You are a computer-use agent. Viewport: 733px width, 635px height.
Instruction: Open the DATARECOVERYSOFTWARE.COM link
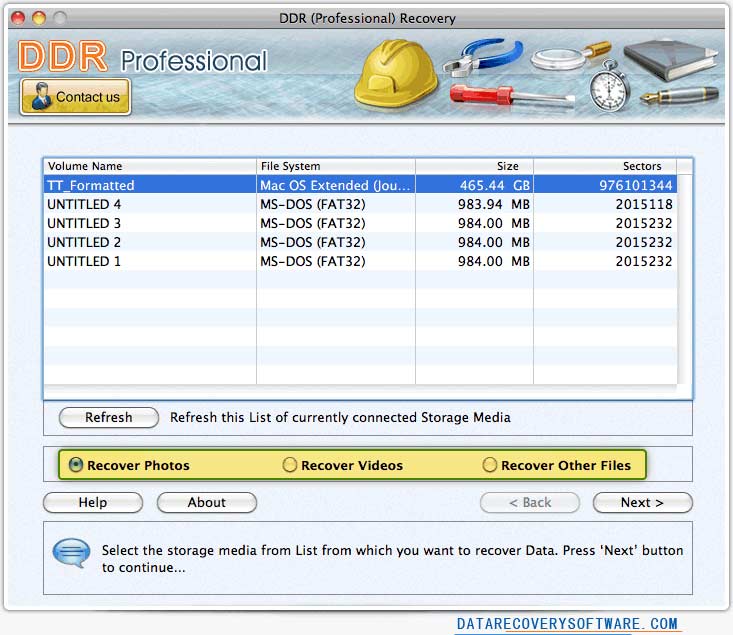pos(567,624)
